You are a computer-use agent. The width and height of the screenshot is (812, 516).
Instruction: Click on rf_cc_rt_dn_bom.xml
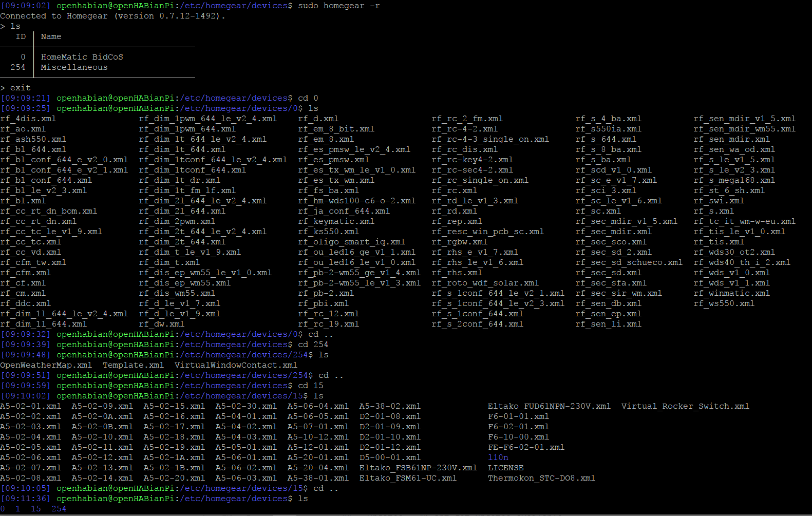tap(49, 211)
